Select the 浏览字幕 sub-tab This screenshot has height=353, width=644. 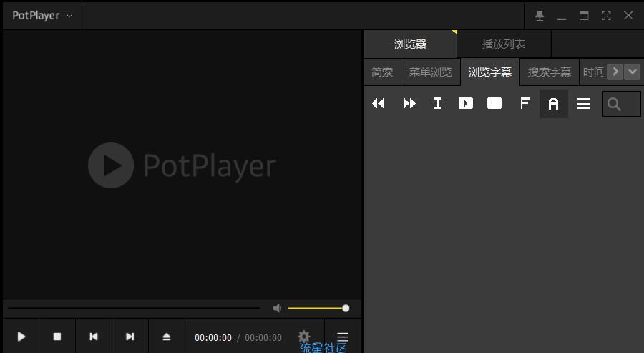coord(490,72)
